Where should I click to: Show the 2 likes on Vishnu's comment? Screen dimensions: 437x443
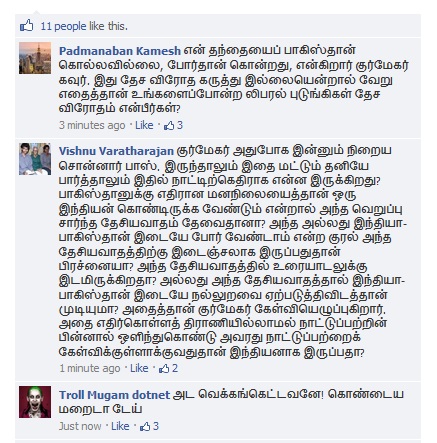pos(168,368)
